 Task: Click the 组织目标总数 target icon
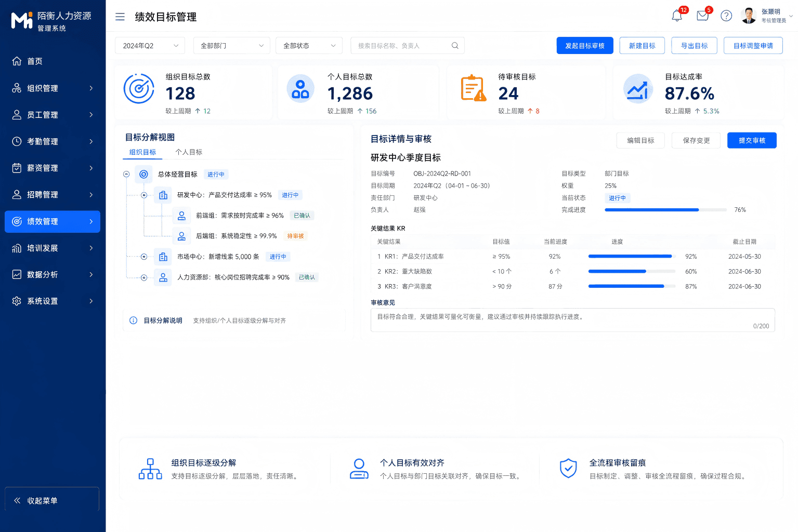tap(139, 88)
